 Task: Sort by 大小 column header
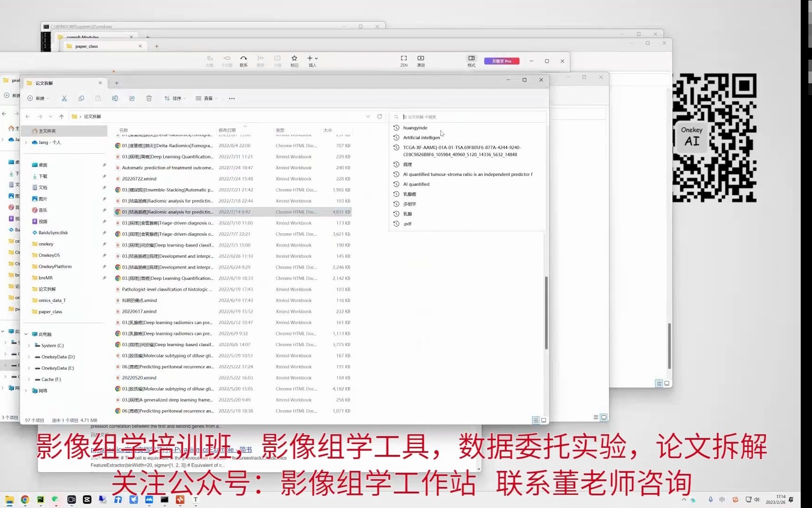click(x=328, y=130)
